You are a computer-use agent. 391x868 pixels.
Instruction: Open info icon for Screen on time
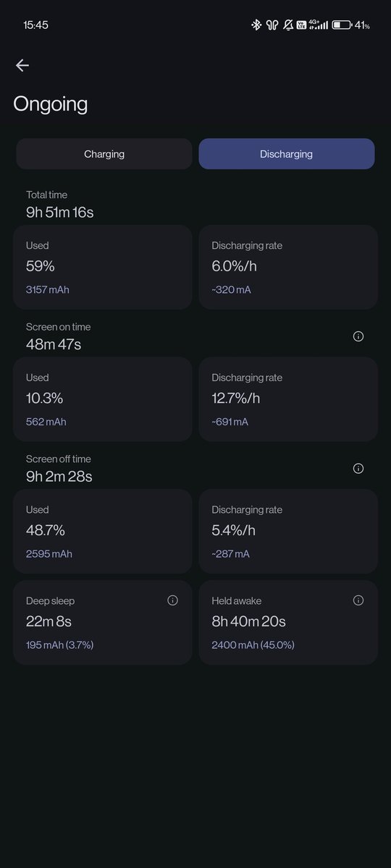point(358,336)
